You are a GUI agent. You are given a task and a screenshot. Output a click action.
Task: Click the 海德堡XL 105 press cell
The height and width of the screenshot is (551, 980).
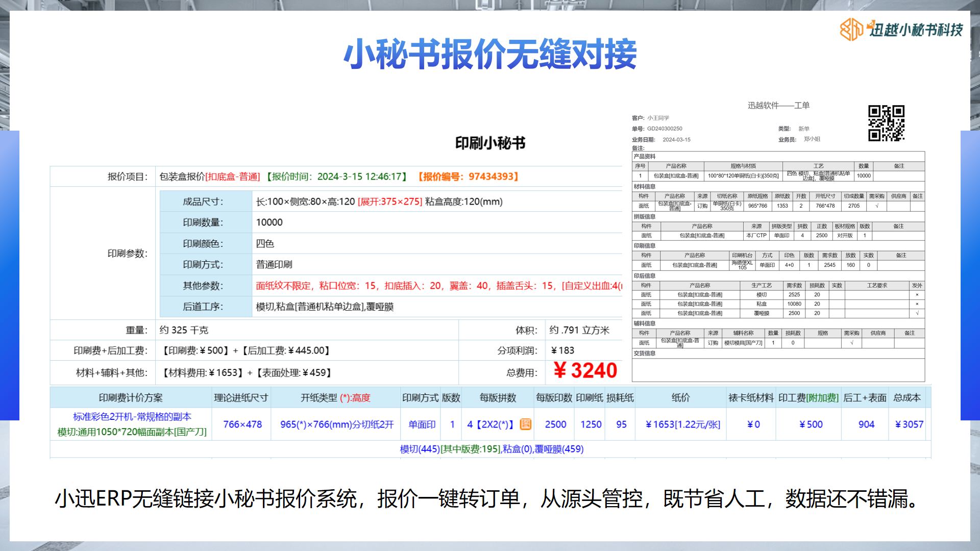click(742, 265)
